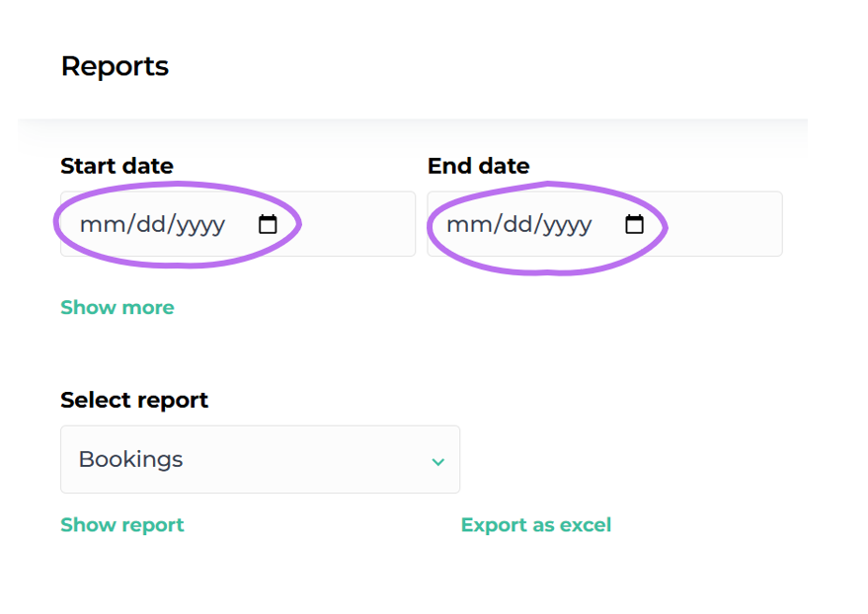Click the Reports page heading

click(x=115, y=66)
